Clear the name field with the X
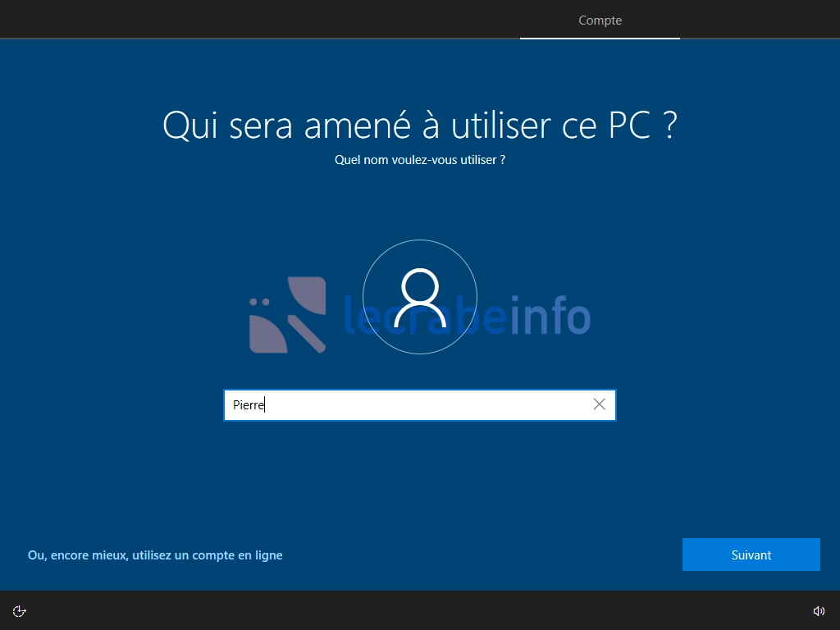Viewport: 840px width, 630px height. pos(600,404)
